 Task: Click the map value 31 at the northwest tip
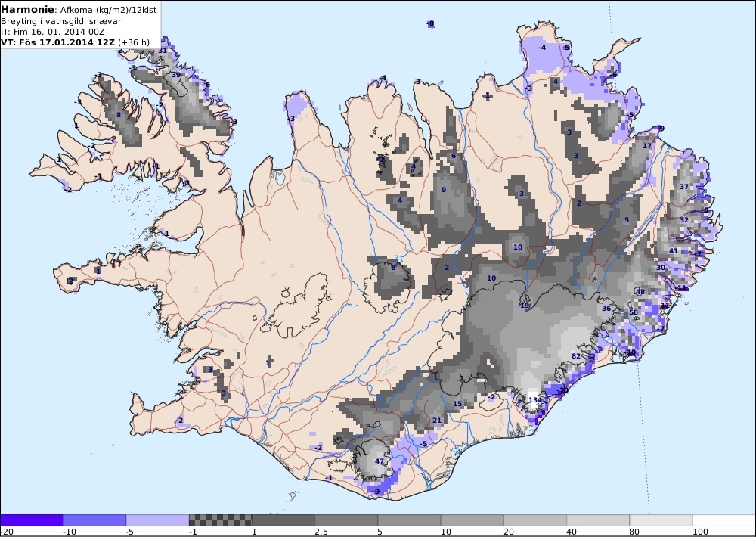click(163, 50)
